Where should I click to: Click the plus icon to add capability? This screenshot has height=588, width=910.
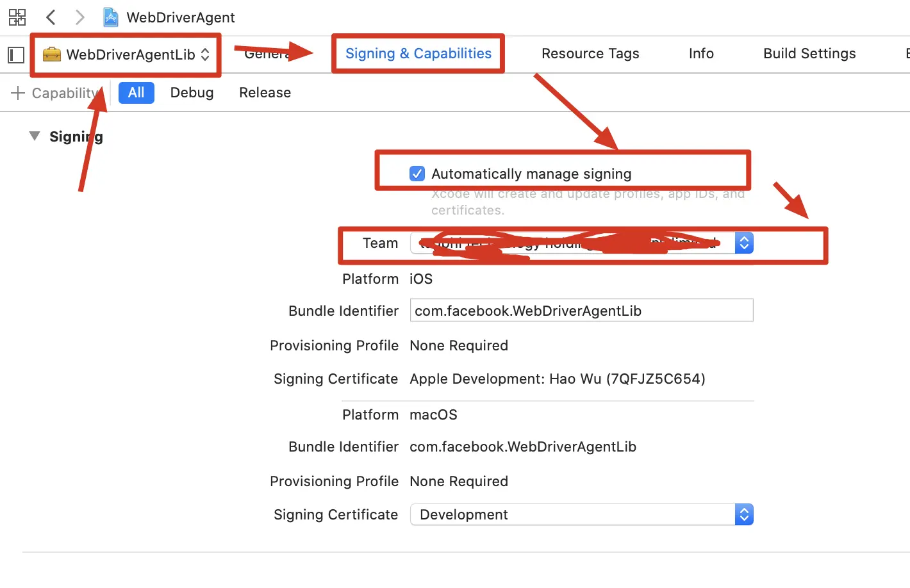(18, 93)
